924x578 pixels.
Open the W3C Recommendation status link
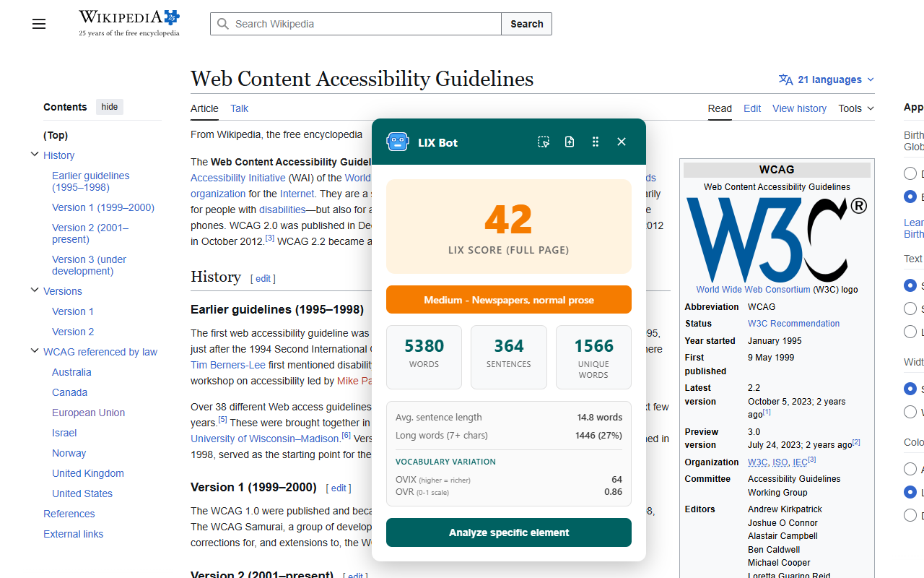point(793,324)
